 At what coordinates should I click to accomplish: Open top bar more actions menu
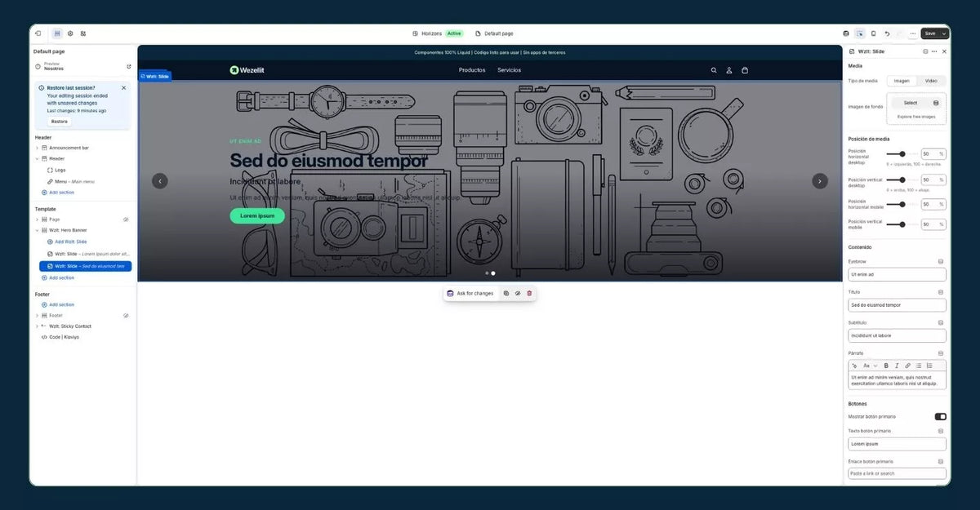pyautogui.click(x=913, y=33)
